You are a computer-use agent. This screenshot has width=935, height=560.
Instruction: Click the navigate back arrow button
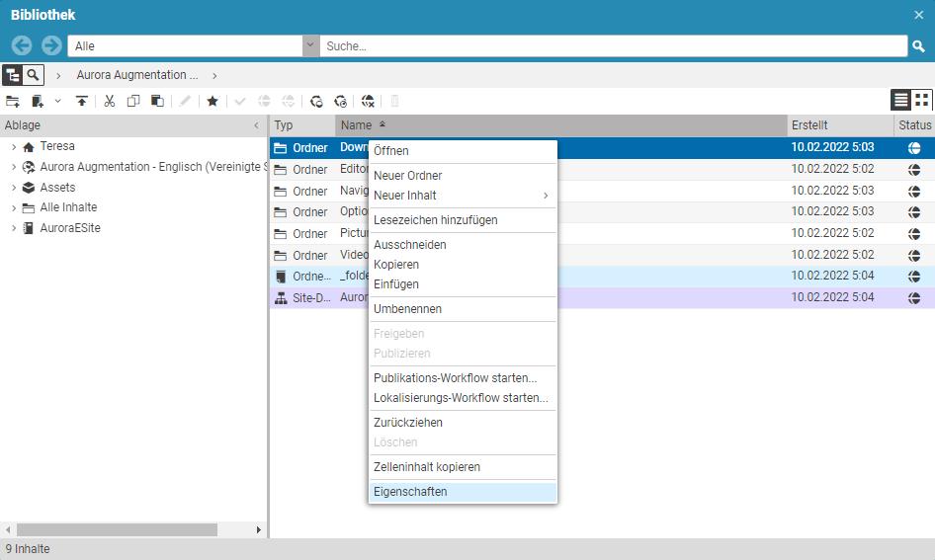coord(22,46)
